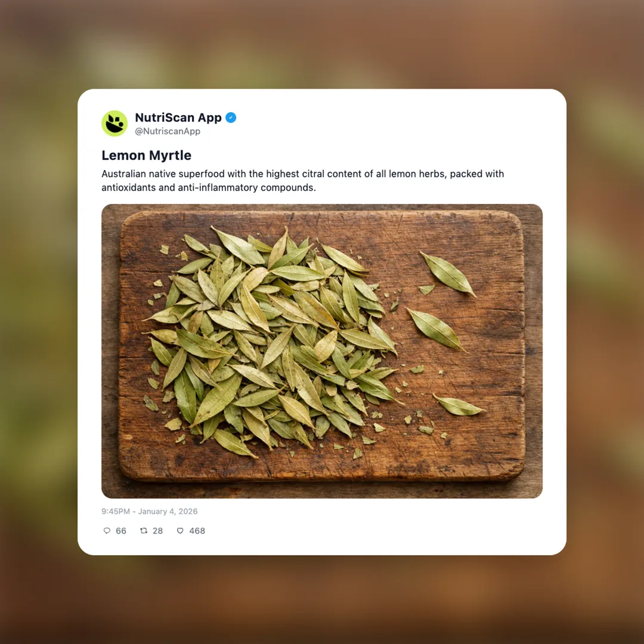Click the reply speech bubble icon

pos(107,531)
